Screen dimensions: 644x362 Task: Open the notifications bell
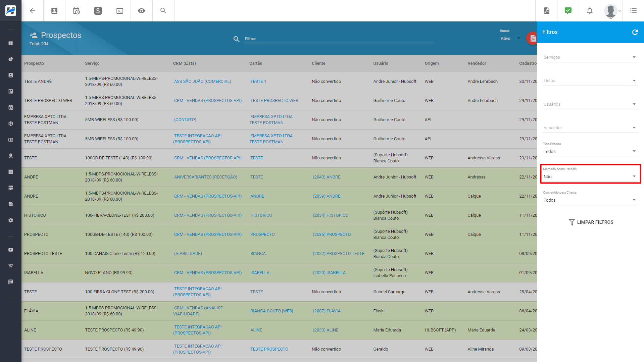click(x=590, y=11)
